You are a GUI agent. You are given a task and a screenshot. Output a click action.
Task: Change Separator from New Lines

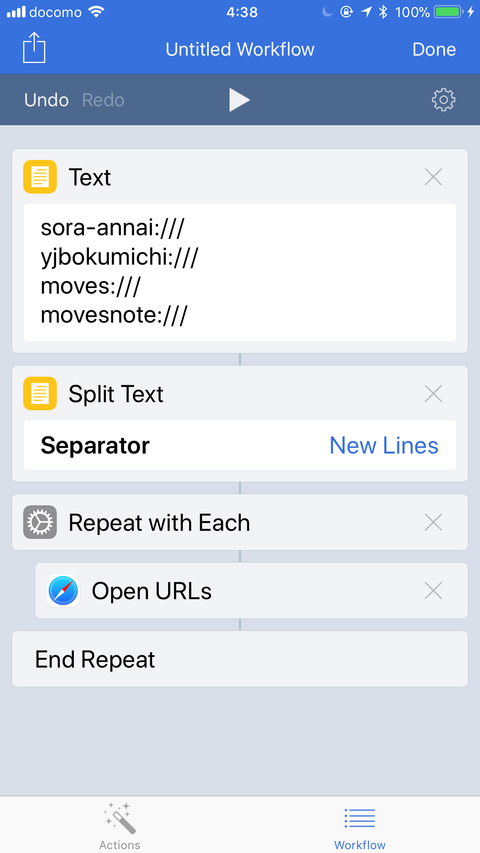[x=384, y=446]
